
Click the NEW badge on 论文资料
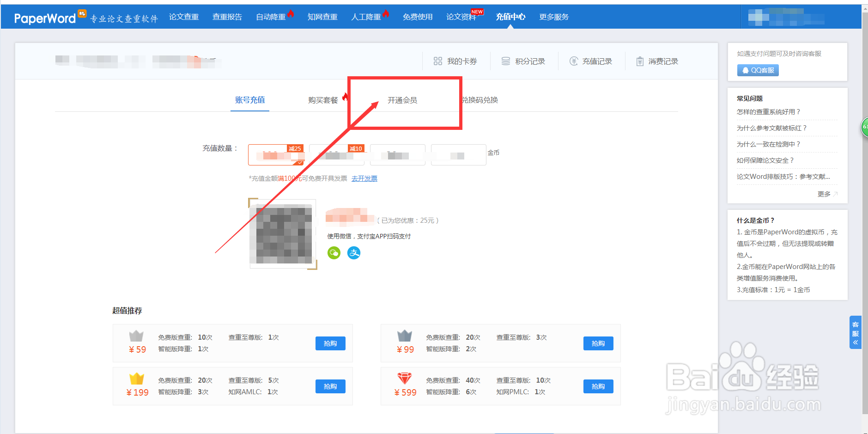(477, 12)
